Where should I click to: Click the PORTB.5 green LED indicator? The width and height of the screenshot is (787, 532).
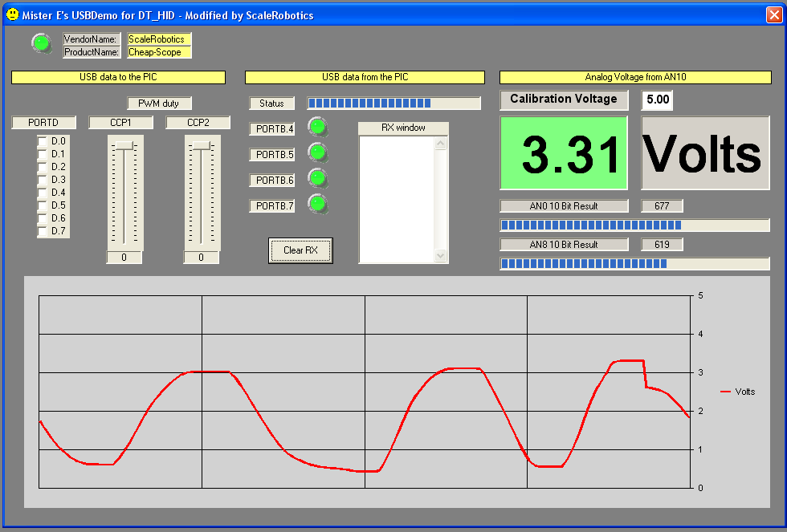coord(318,152)
